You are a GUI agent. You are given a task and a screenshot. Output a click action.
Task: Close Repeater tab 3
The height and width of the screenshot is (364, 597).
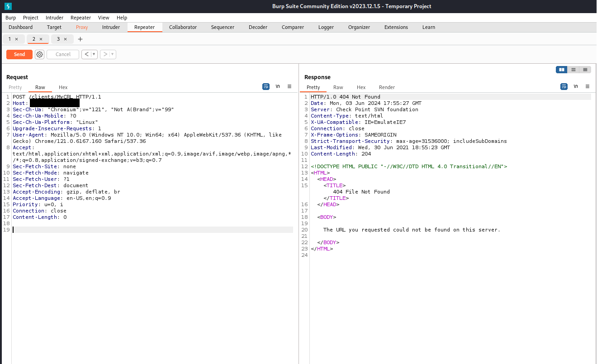[65, 39]
